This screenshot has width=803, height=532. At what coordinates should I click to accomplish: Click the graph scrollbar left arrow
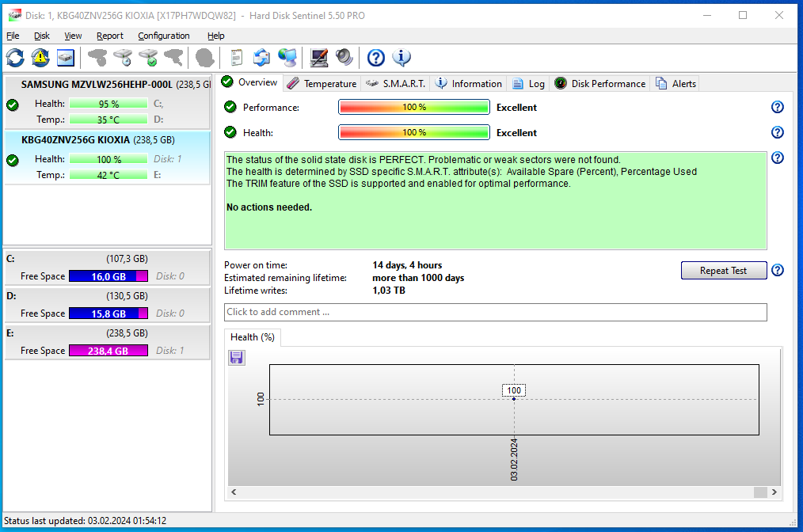pos(234,492)
